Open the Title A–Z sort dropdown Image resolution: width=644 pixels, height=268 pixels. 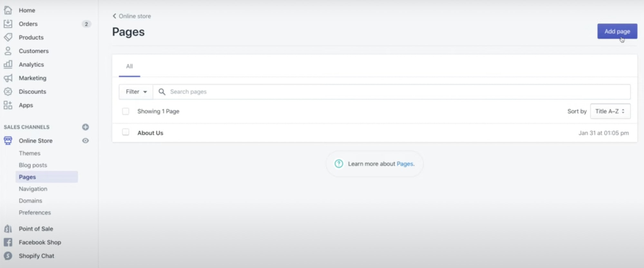610,111
